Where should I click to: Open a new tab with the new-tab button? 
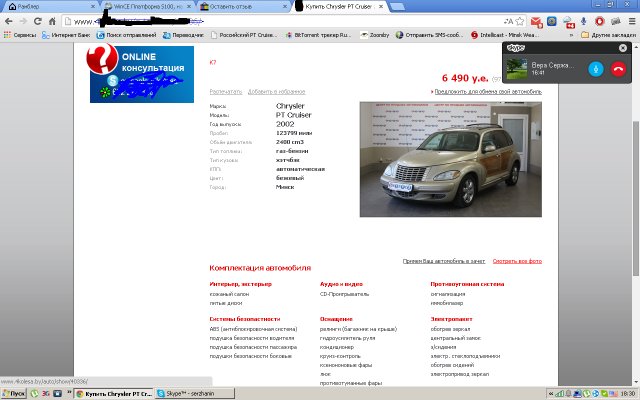click(x=397, y=7)
